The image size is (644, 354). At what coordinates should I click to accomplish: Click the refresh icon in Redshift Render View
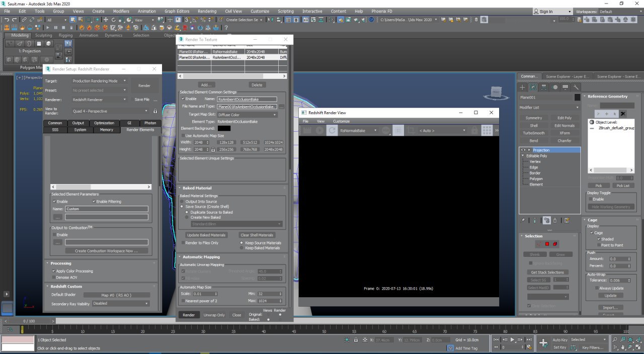pos(332,130)
